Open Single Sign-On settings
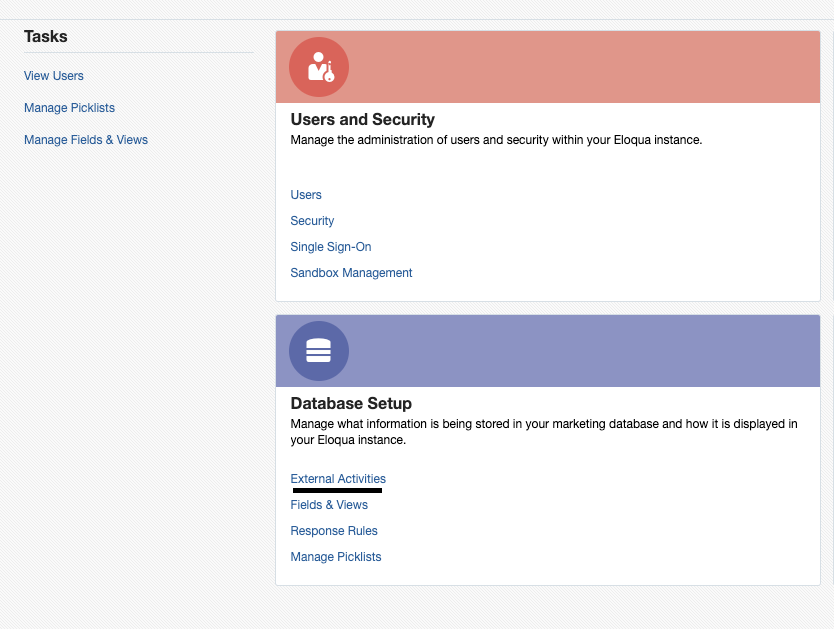This screenshot has height=629, width=834. 331,247
